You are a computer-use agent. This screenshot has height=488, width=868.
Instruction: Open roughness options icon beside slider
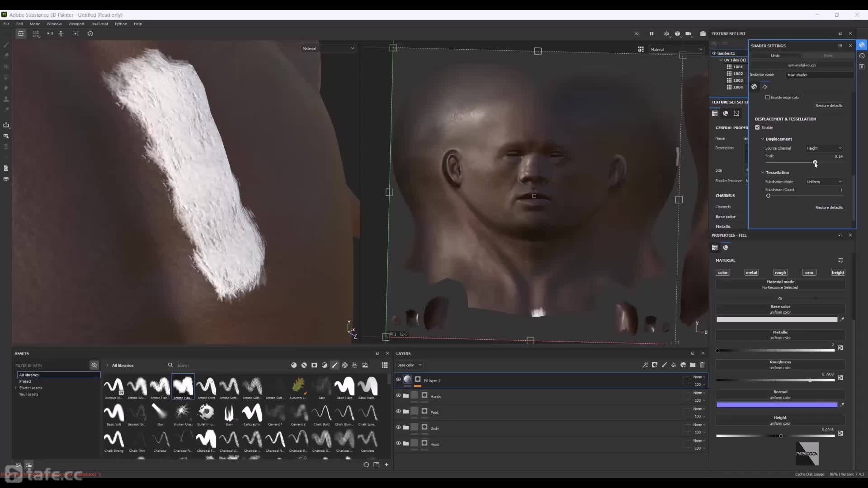(x=840, y=378)
